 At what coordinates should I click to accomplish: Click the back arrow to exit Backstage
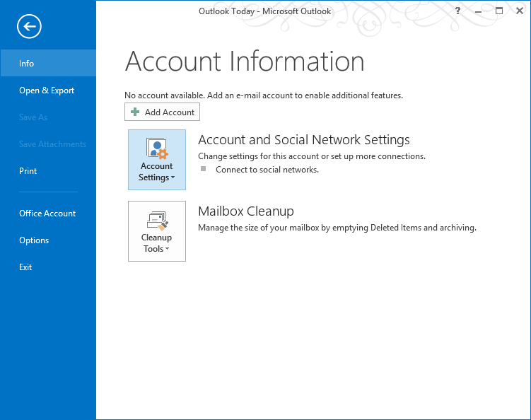coord(30,27)
